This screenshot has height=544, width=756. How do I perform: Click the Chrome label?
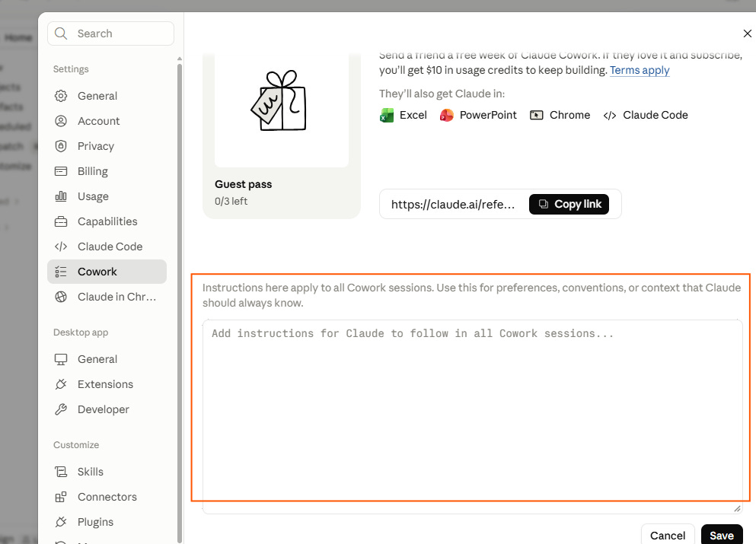pyautogui.click(x=570, y=115)
